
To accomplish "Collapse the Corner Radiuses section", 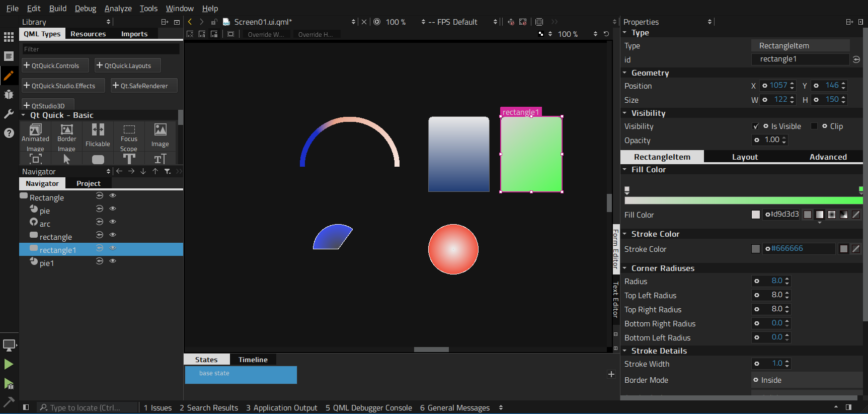I will (625, 268).
